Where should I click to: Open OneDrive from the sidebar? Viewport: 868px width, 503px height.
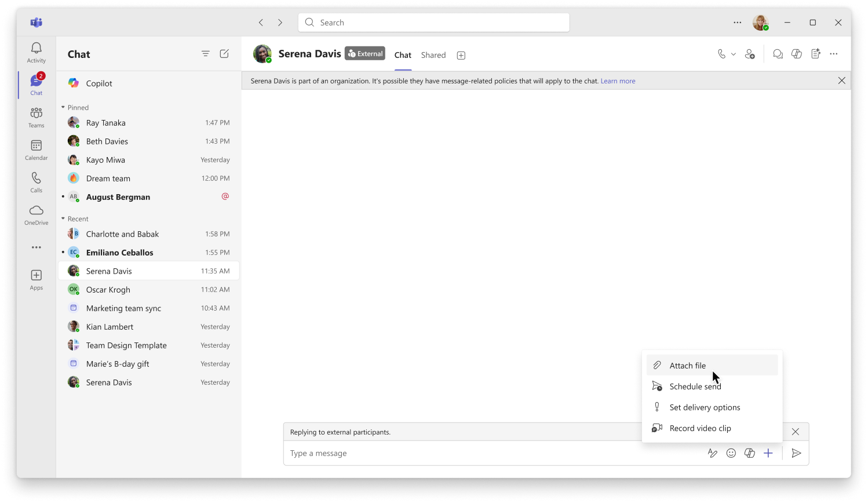coord(36,214)
